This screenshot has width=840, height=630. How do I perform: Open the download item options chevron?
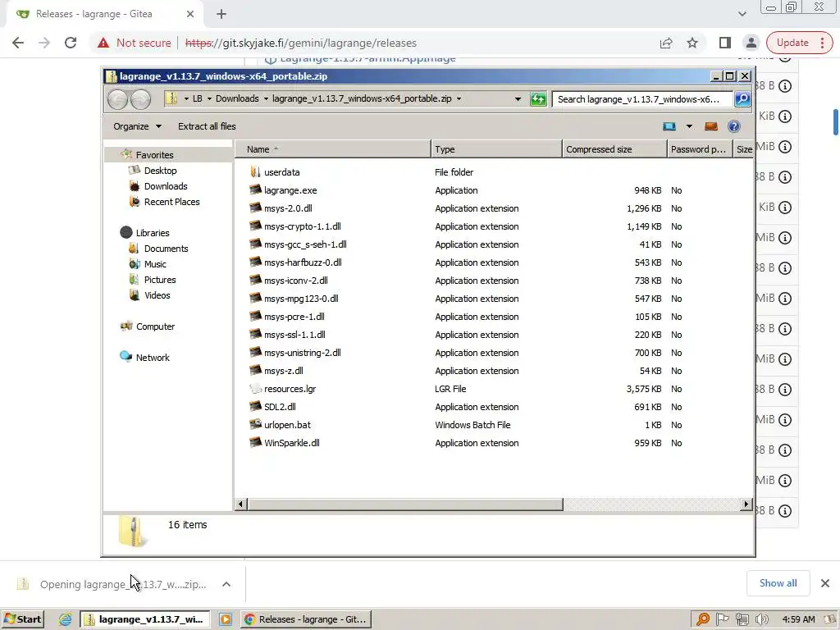pos(226,584)
